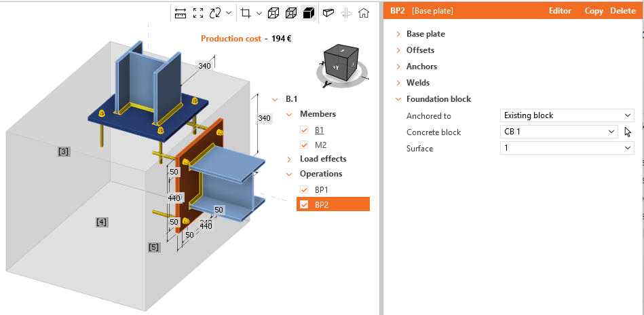Viewport: 644px width, 315px height.
Task: Switch to transparent view cube icon
Action: 290,13
